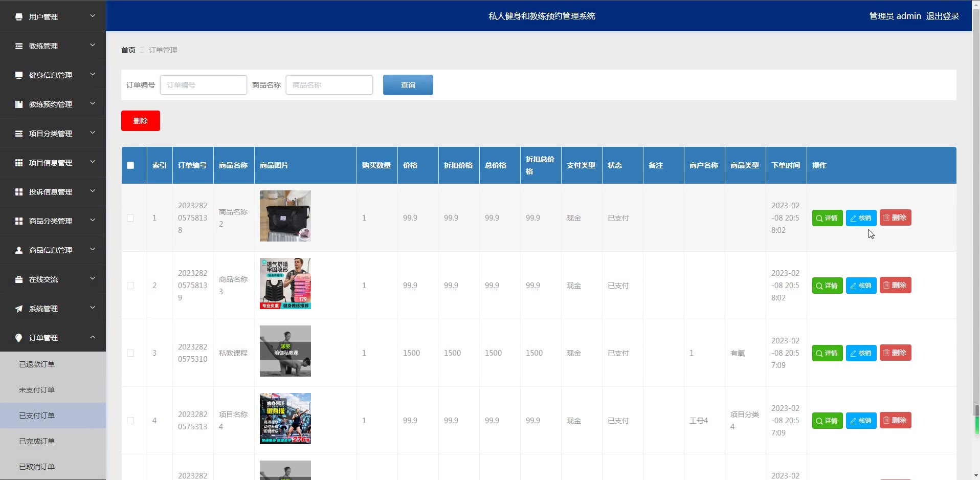Click the 项目信息管理 grid icon
This screenshot has height=480, width=980.
[x=19, y=163]
